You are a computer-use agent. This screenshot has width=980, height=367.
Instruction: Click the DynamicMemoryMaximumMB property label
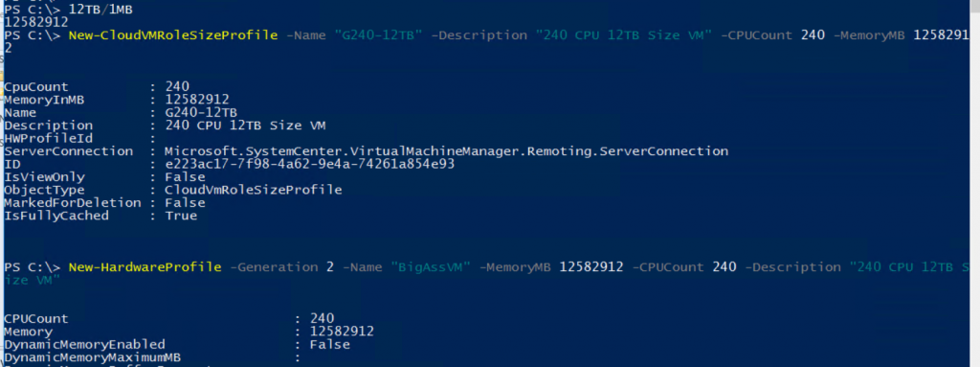pyautogui.click(x=92, y=357)
